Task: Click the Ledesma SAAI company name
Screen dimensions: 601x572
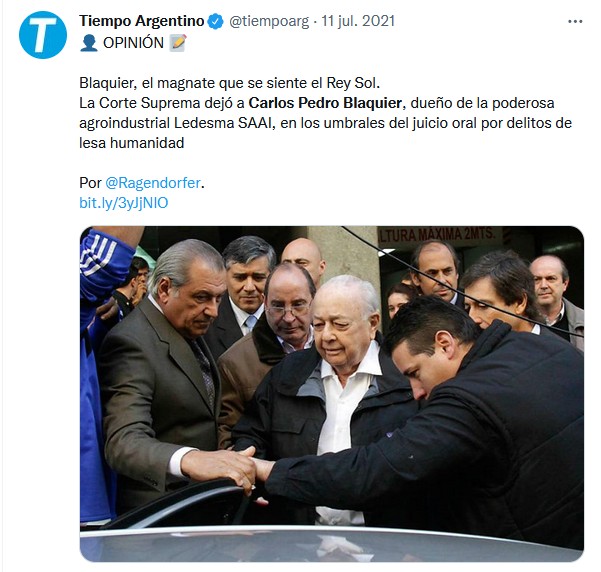Action: (222, 123)
